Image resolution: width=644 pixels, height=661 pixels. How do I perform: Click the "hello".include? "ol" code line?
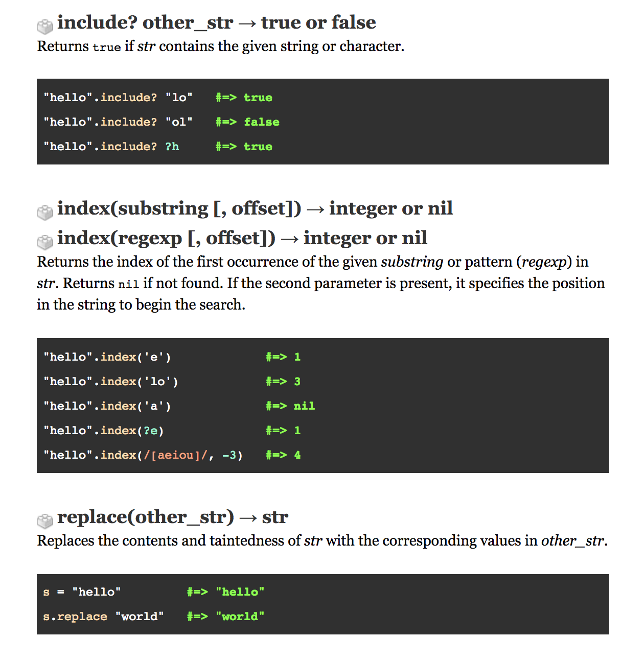point(118,122)
